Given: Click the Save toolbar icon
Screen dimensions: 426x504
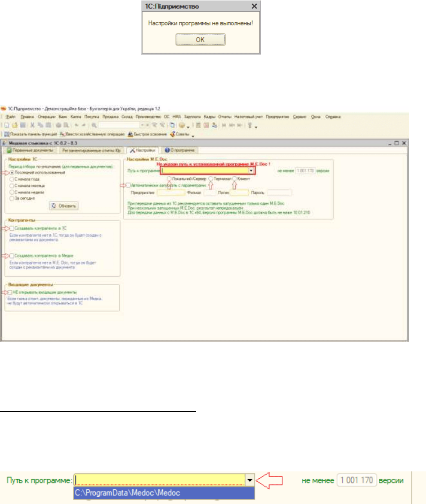Looking at the screenshot, I should 23,125.
